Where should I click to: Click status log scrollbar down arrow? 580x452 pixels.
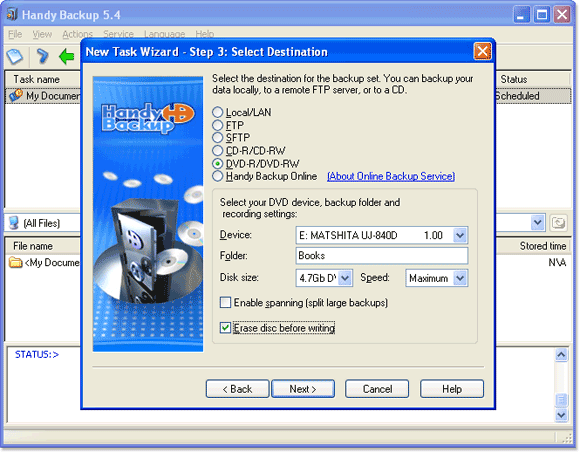[x=561, y=415]
